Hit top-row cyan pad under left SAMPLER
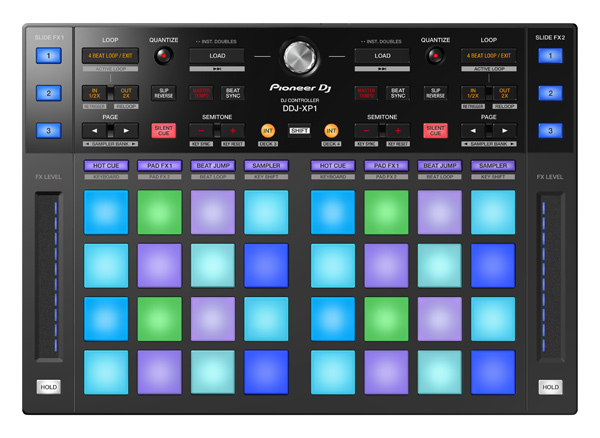Screen dimensions: 600x438 click(266, 212)
